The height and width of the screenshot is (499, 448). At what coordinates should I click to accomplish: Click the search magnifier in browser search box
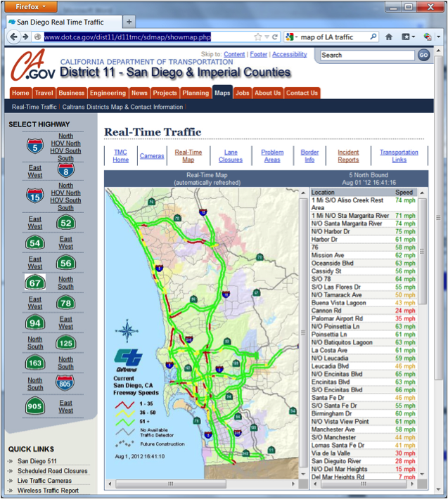pos(373,37)
